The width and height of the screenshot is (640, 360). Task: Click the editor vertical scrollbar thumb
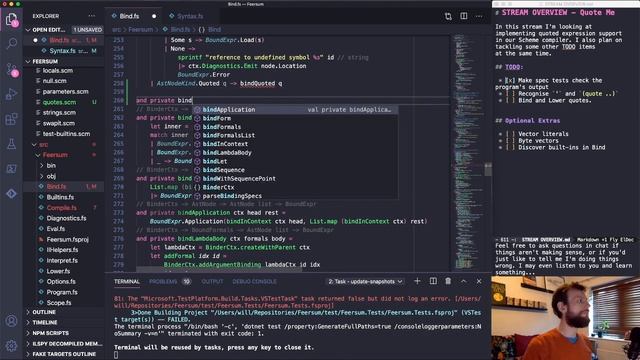click(x=488, y=169)
